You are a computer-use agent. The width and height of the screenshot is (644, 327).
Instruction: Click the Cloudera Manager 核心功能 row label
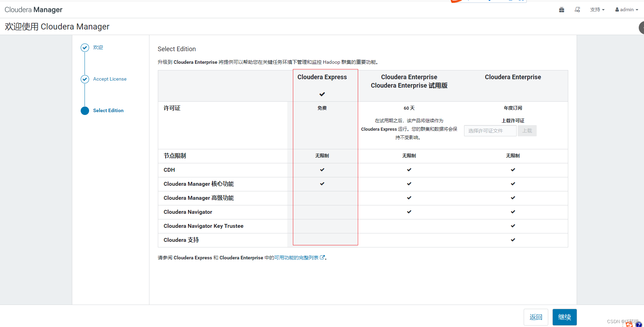click(199, 184)
